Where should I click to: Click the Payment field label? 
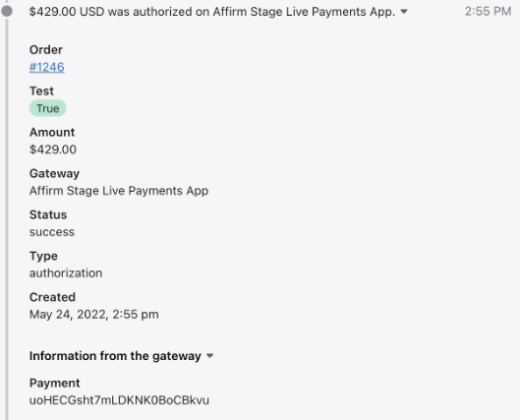coord(54,384)
